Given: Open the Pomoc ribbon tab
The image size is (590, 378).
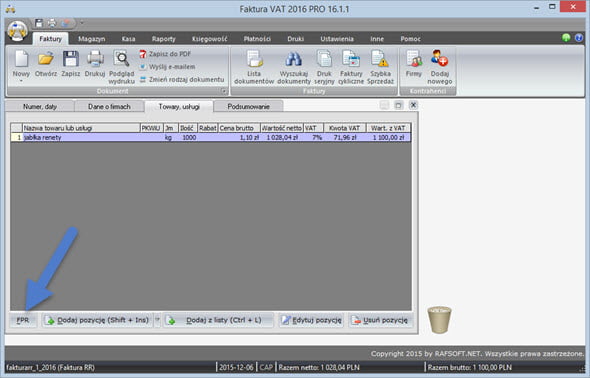Looking at the screenshot, I should (411, 39).
